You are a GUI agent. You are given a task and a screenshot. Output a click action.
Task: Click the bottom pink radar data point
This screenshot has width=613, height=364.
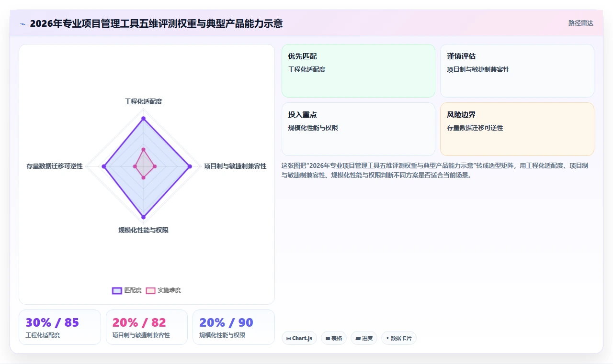[x=143, y=177]
